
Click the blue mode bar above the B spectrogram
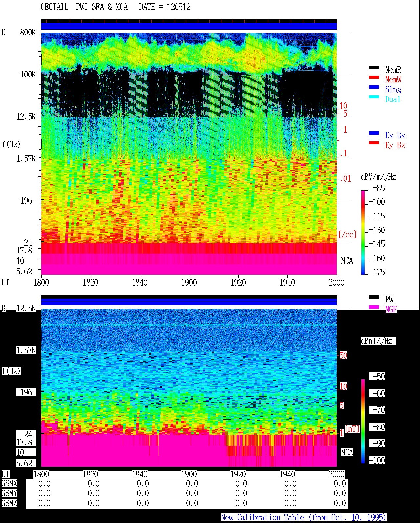189,302
